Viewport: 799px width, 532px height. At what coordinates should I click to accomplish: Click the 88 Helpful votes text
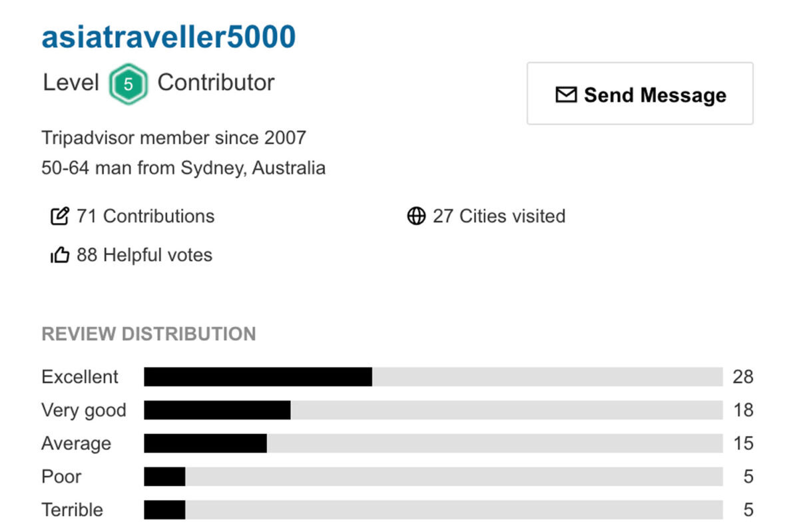coord(144,255)
